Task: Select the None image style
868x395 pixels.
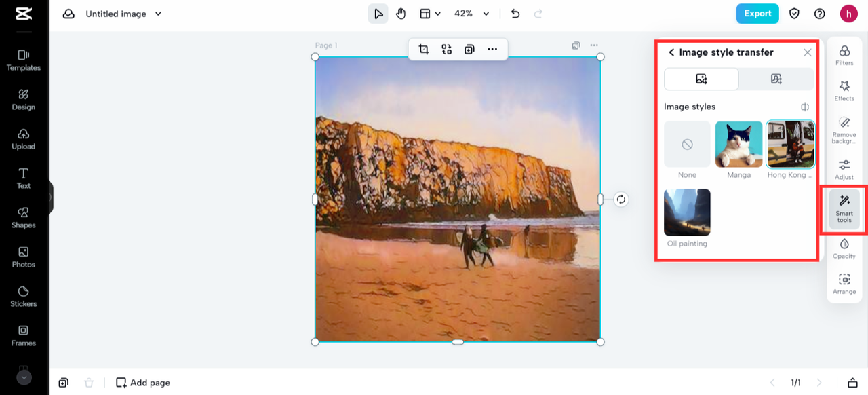Action: point(687,144)
